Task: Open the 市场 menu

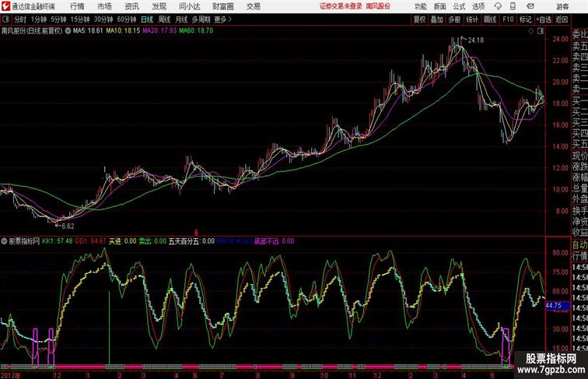Action: point(104,6)
